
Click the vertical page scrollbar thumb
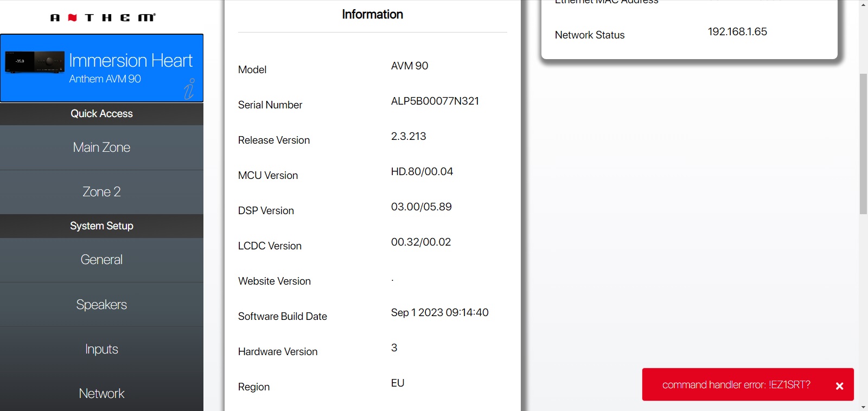(x=863, y=144)
